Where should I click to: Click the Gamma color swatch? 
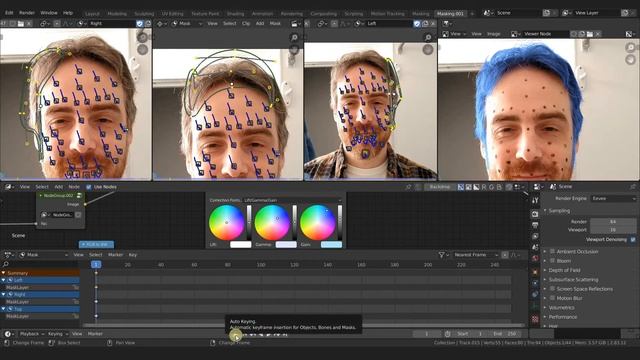point(286,244)
